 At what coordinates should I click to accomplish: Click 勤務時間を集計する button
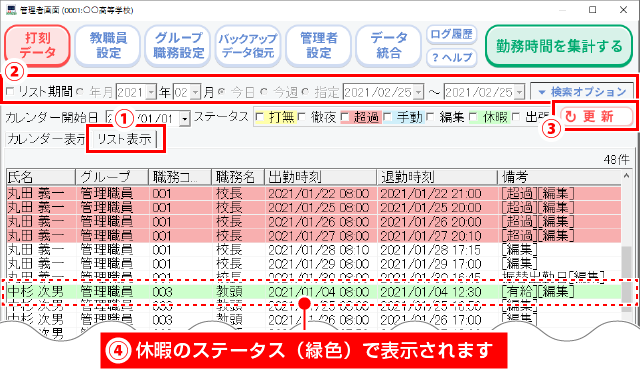(x=559, y=46)
